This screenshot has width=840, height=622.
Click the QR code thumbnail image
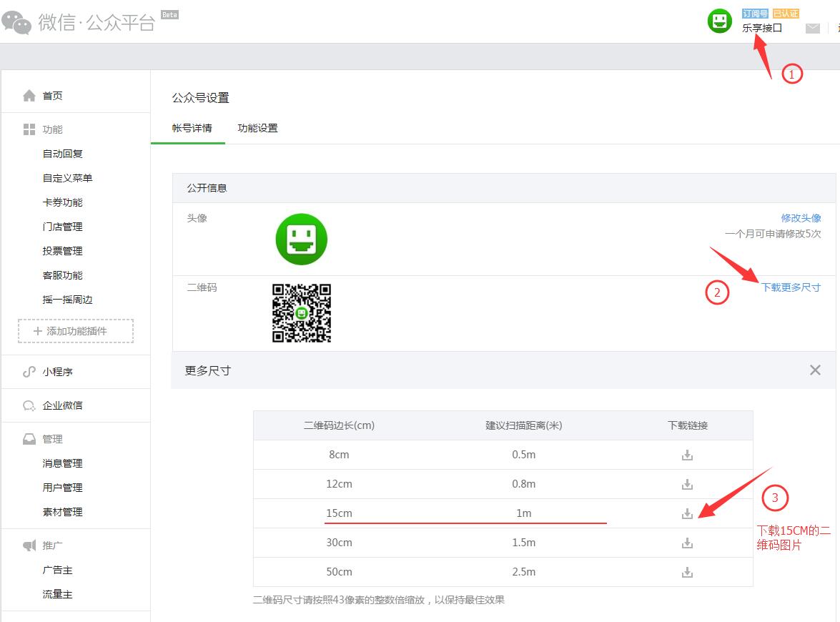[302, 313]
